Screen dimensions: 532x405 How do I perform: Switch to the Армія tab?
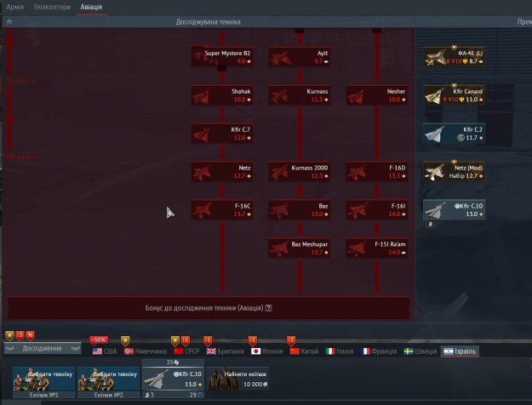pos(14,7)
